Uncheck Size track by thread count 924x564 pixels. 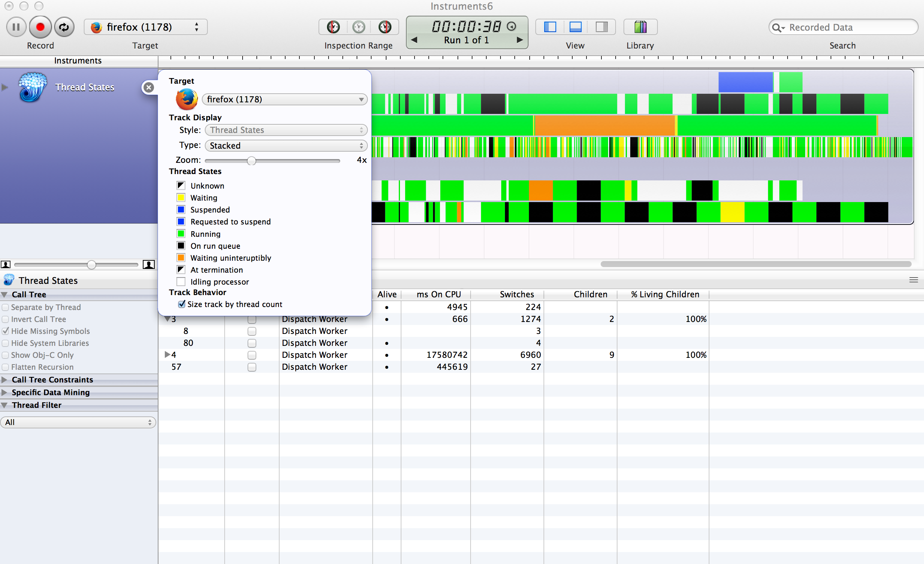(x=182, y=304)
